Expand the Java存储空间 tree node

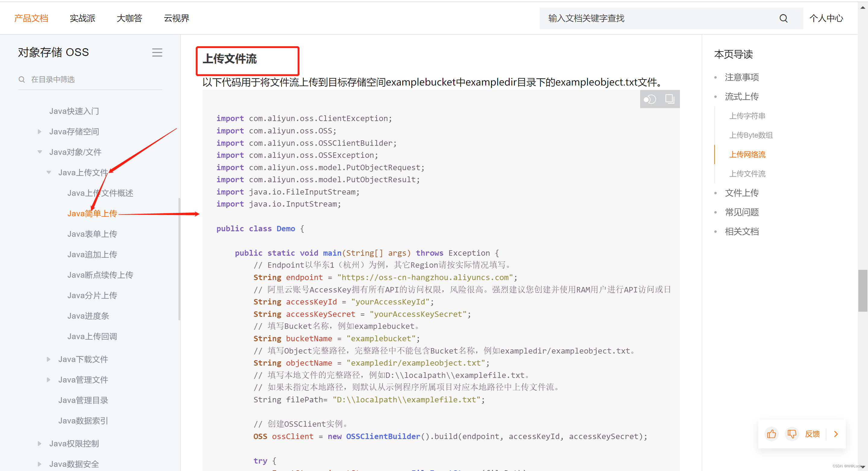(x=39, y=132)
